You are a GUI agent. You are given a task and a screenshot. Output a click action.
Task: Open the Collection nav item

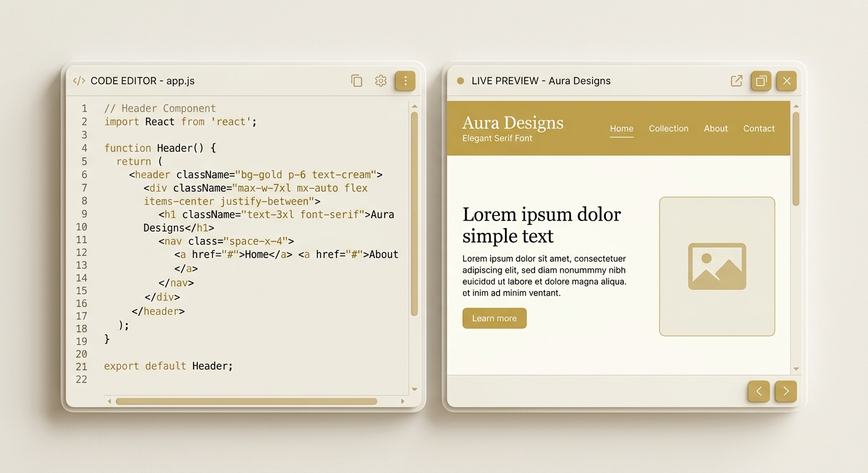[668, 129]
